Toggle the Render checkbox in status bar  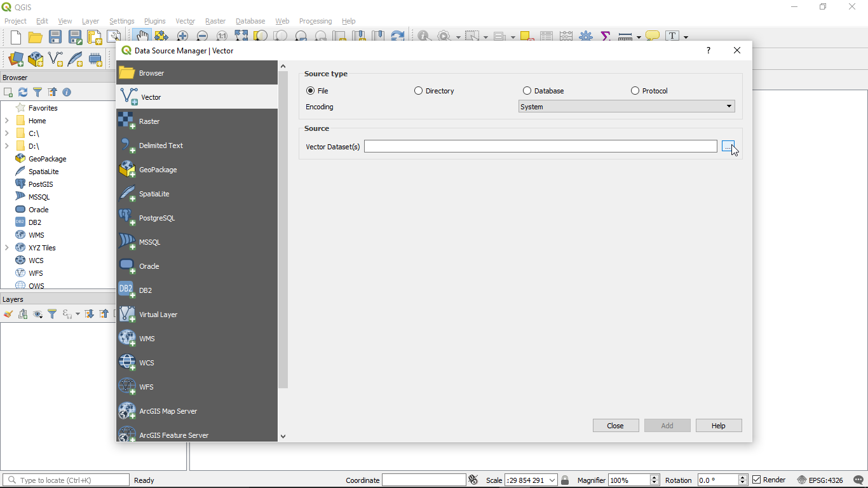tap(756, 480)
